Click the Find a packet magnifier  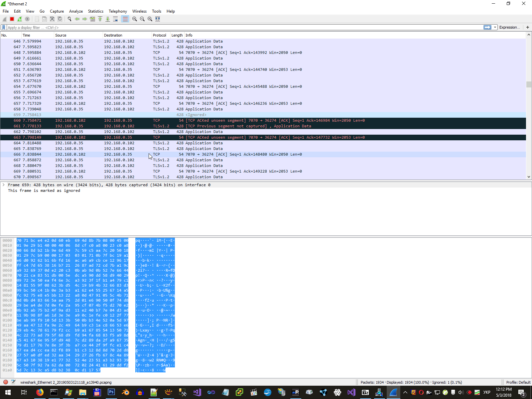tap(69, 19)
